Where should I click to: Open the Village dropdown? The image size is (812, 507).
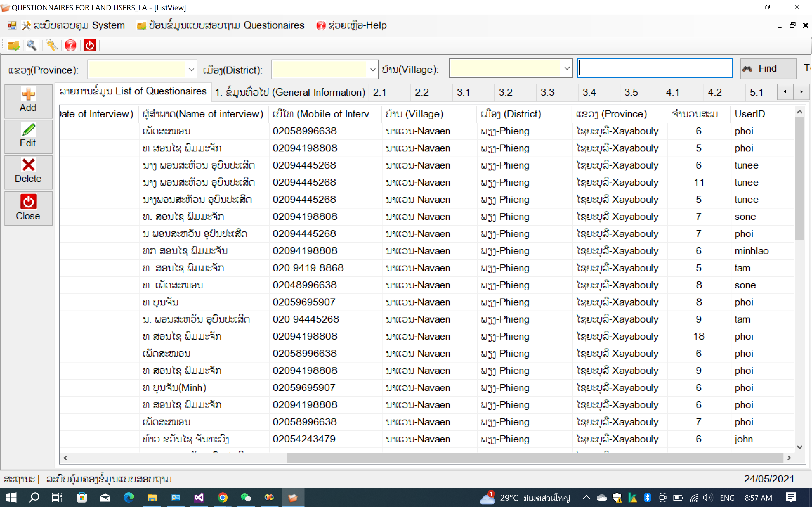click(x=567, y=69)
